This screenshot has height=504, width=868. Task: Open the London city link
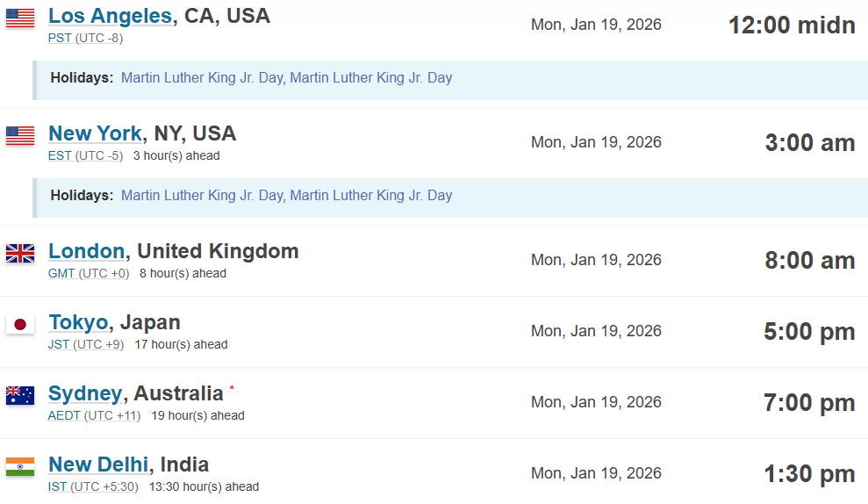(86, 251)
